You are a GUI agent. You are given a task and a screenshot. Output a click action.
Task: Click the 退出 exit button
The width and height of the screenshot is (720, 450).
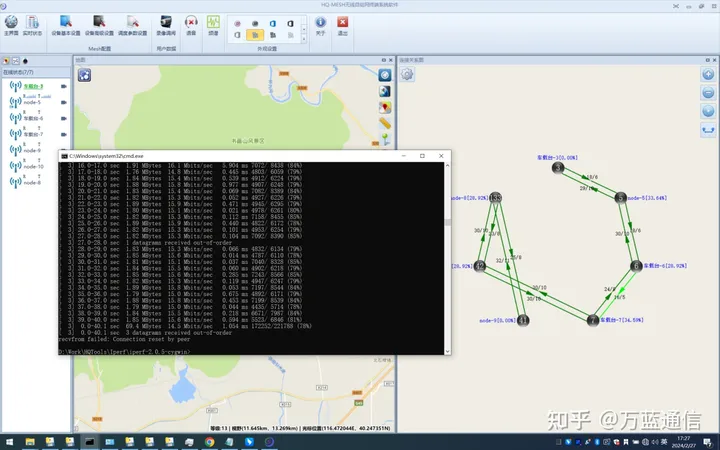343,23
